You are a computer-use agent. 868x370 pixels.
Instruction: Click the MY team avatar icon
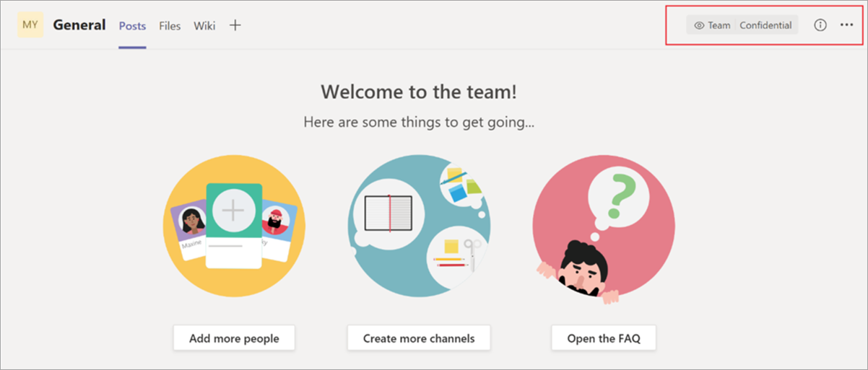pyautogui.click(x=30, y=25)
